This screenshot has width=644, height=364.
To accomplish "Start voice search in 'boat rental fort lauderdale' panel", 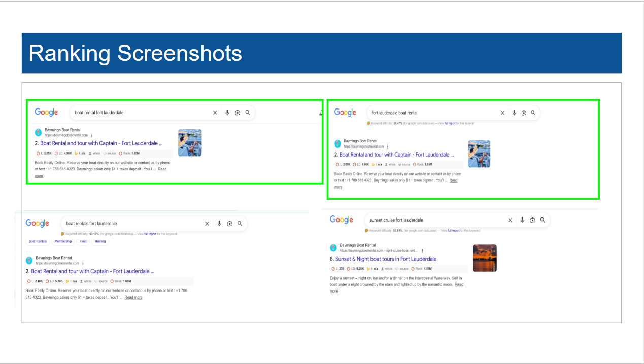I will (x=227, y=113).
